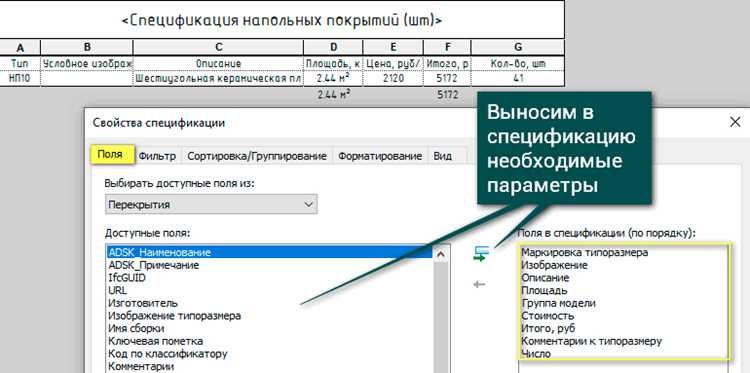
Task: Click the 2.44 м² cell in НП10 row
Action: pos(333,78)
